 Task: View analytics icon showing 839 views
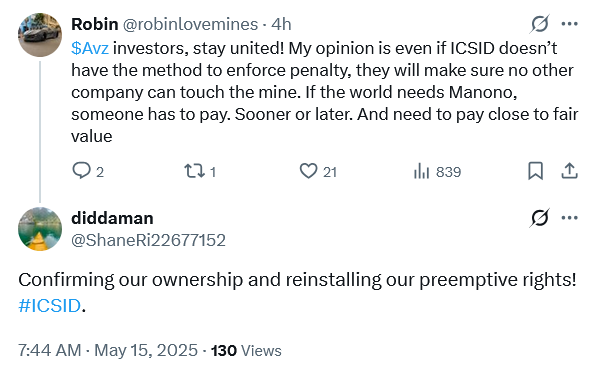[x=421, y=171]
